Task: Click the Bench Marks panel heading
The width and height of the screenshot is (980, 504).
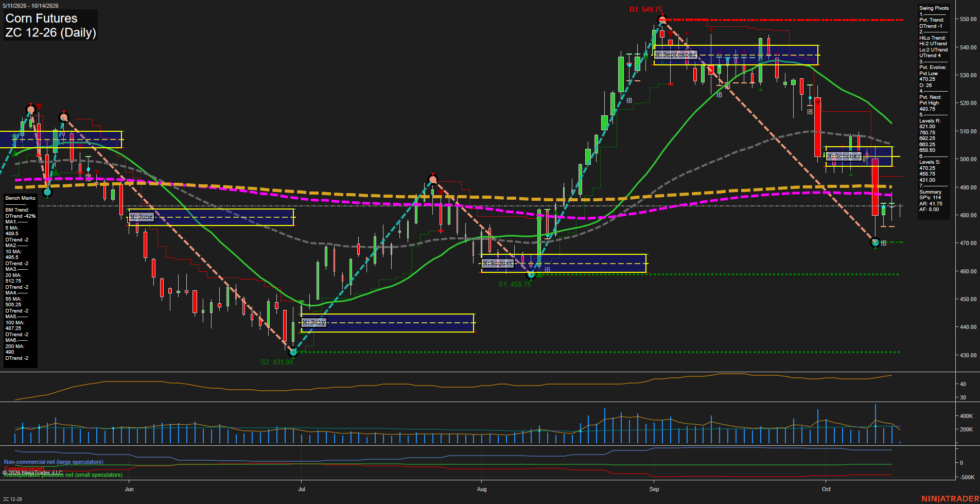Action: click(x=21, y=198)
